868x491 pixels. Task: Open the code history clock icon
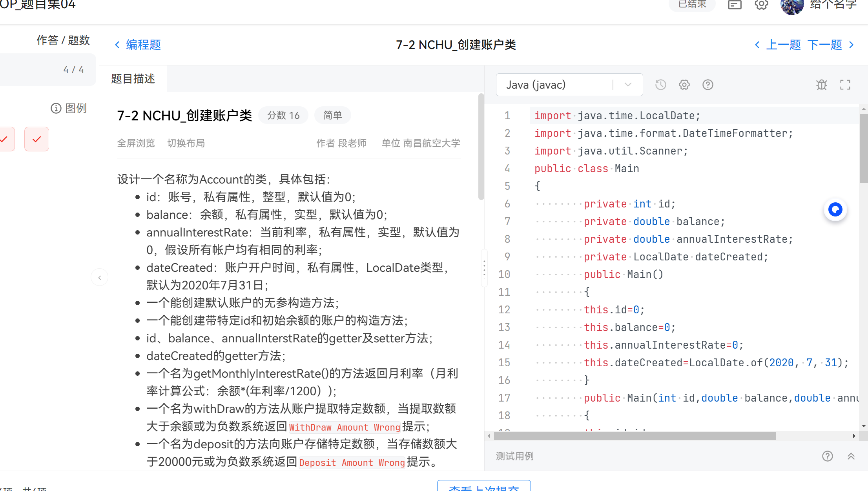tap(661, 85)
